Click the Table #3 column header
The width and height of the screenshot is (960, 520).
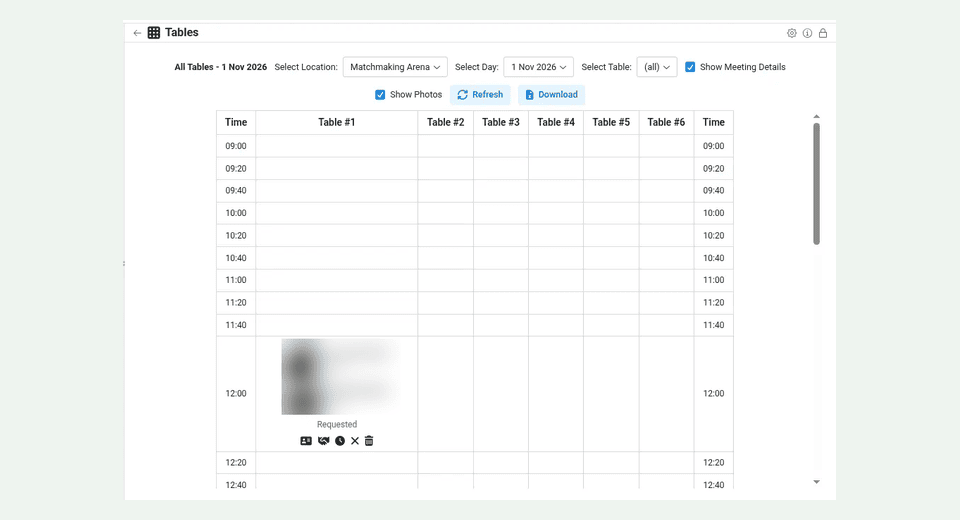click(501, 122)
